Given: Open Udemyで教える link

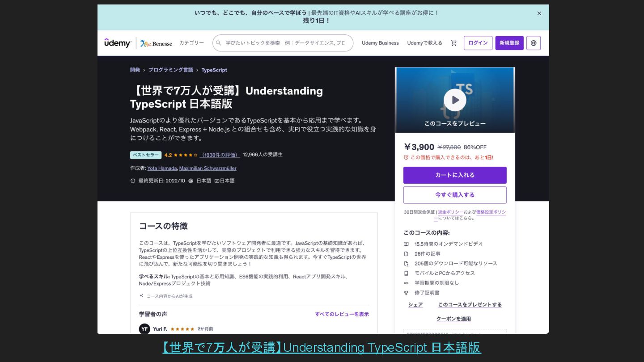Looking at the screenshot, I should click(x=424, y=43).
